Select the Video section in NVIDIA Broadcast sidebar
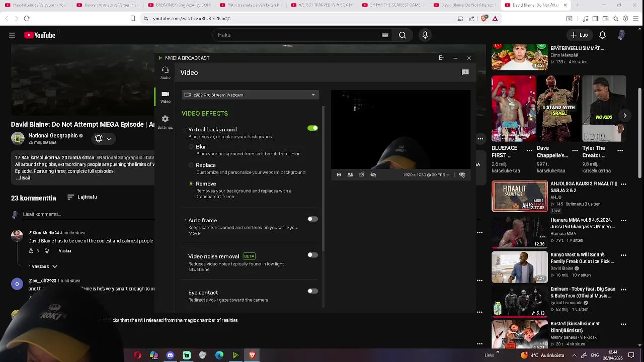644x362 pixels. point(165,97)
